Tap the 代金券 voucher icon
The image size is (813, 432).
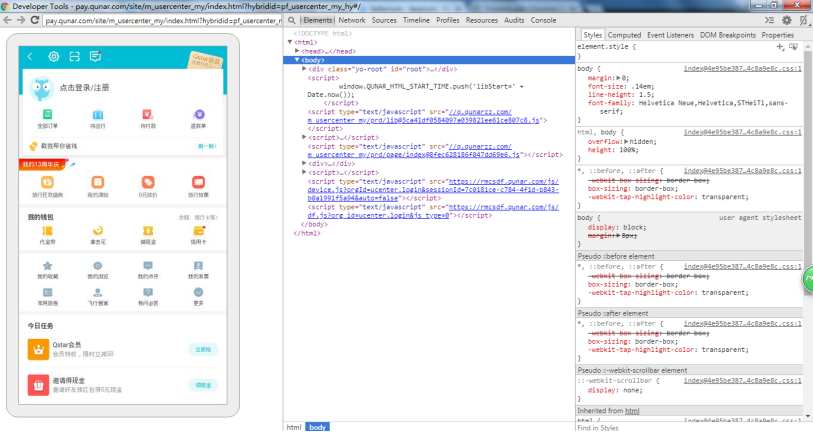(47, 231)
